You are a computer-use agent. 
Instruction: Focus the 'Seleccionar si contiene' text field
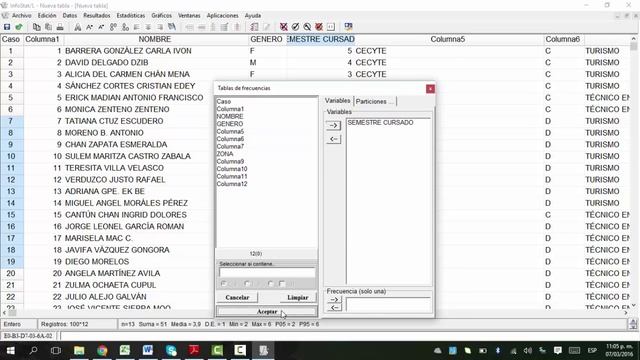point(267,272)
